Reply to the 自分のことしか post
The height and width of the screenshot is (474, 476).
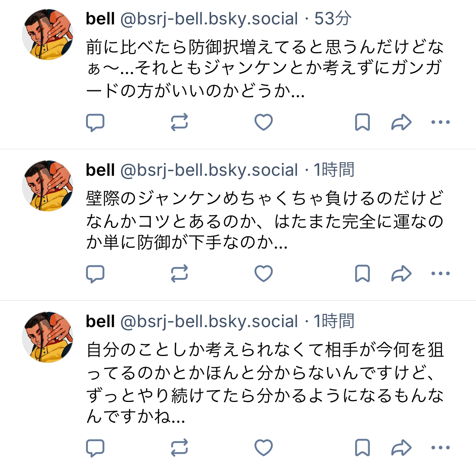point(95,448)
